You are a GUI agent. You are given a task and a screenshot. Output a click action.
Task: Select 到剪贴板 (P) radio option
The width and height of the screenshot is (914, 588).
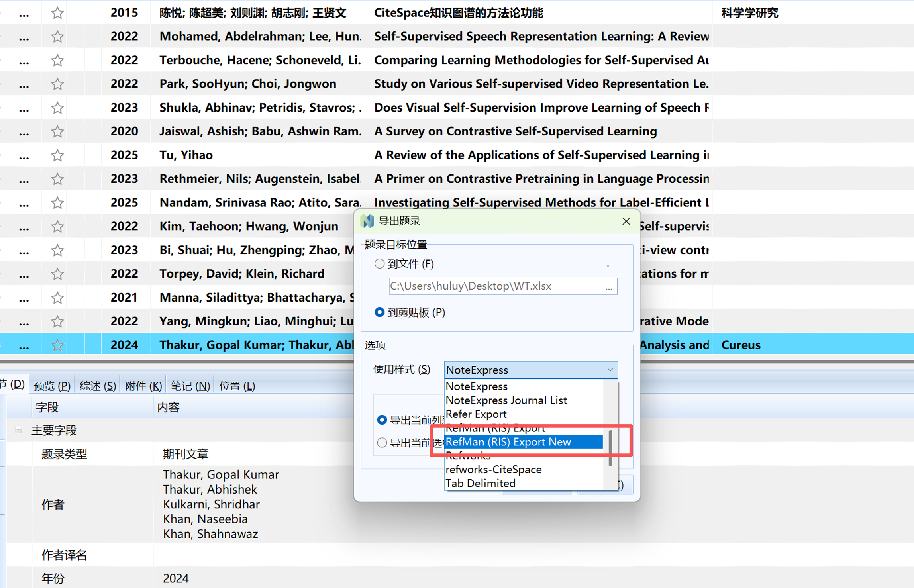[x=379, y=312]
